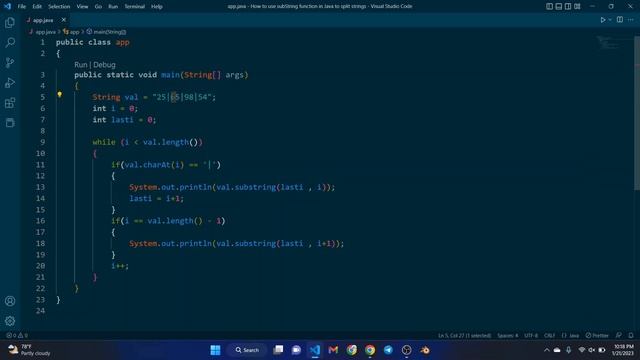
Task: Open the Java Projects sidebar icon below Extensions
Action: pos(10,122)
